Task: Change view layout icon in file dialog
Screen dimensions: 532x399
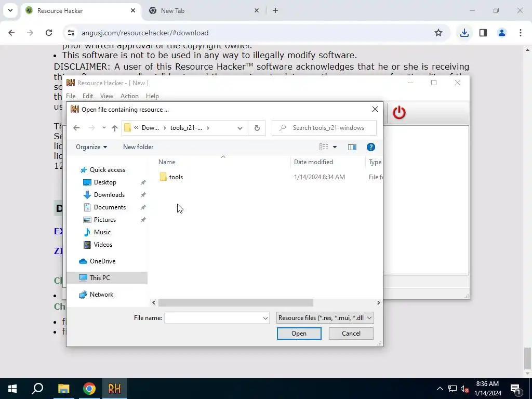Action: pyautogui.click(x=324, y=147)
